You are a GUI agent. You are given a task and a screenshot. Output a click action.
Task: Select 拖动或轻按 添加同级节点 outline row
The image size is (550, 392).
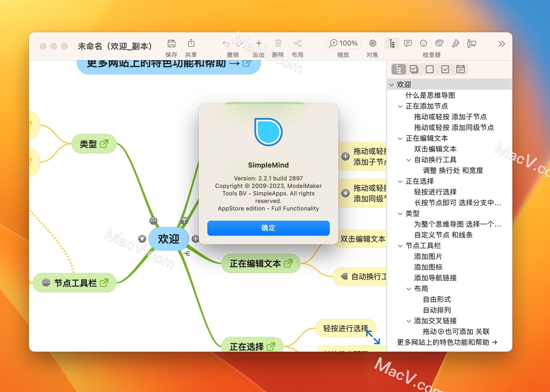pos(454,128)
